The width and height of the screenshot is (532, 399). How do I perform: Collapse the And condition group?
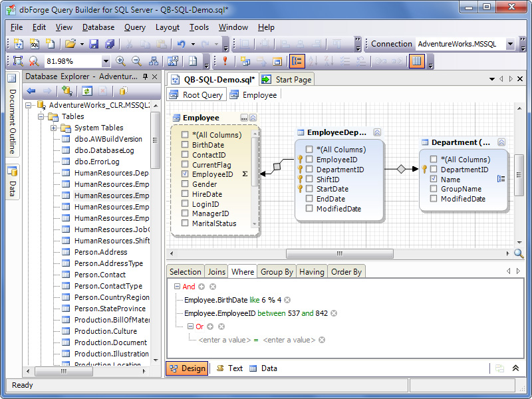[177, 287]
